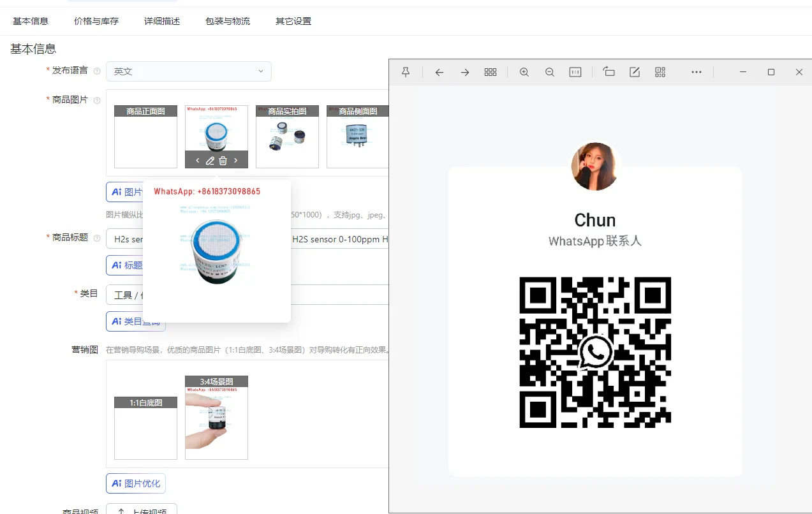Move hovered product image right with arrow
The image size is (812, 514).
tap(235, 161)
